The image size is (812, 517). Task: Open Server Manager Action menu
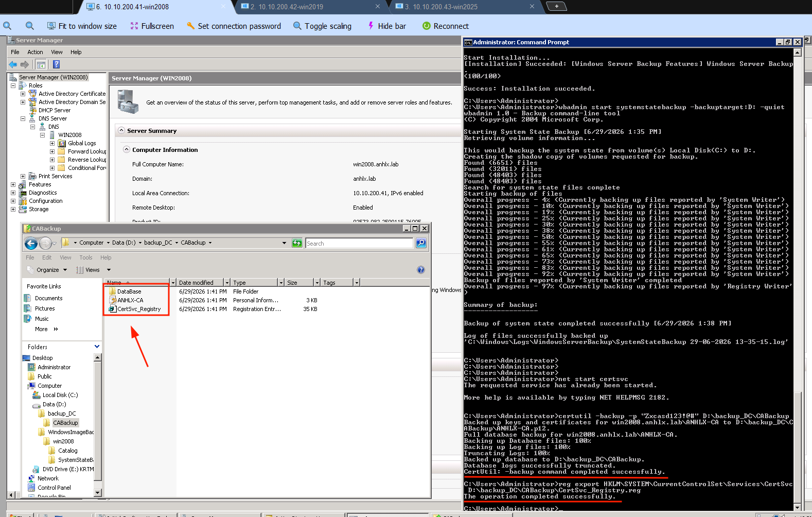pos(35,52)
